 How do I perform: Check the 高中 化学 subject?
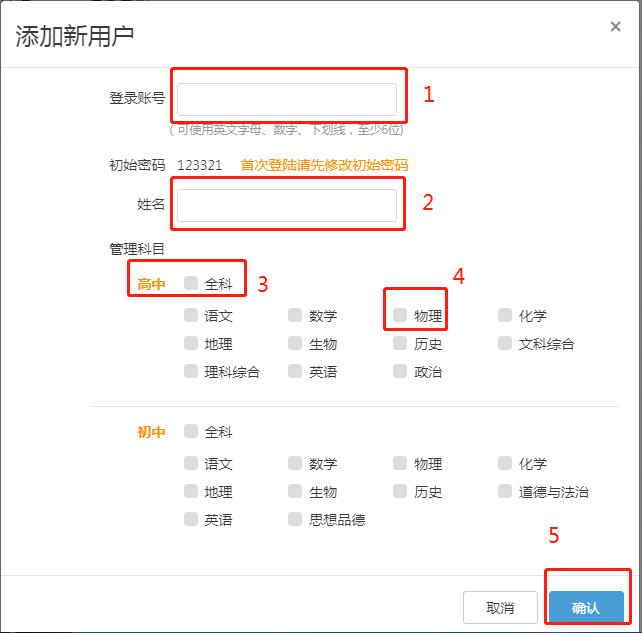(505, 316)
